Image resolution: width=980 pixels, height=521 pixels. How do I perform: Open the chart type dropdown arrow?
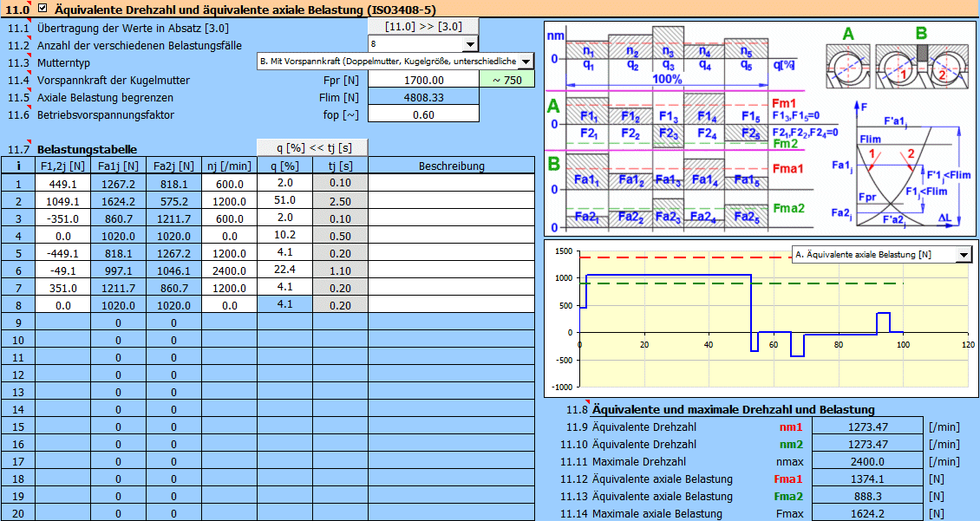click(964, 255)
